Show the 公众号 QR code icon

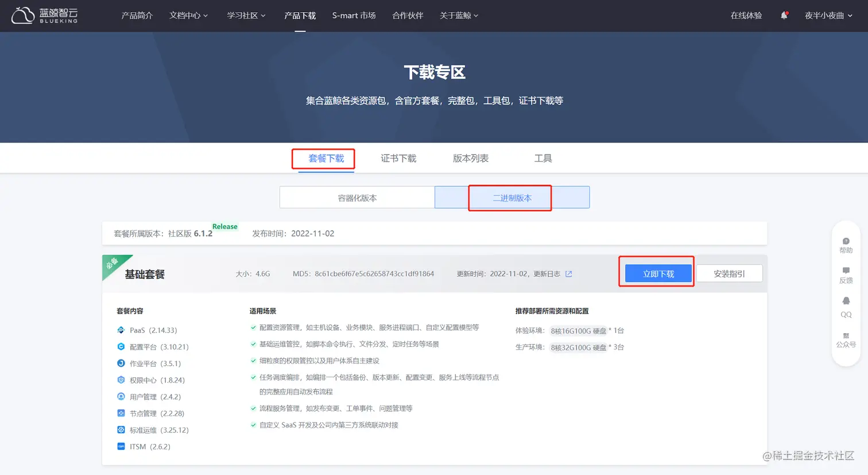[846, 335]
